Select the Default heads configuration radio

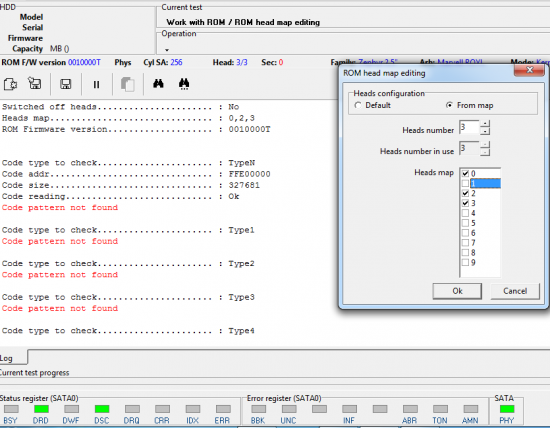click(x=358, y=105)
